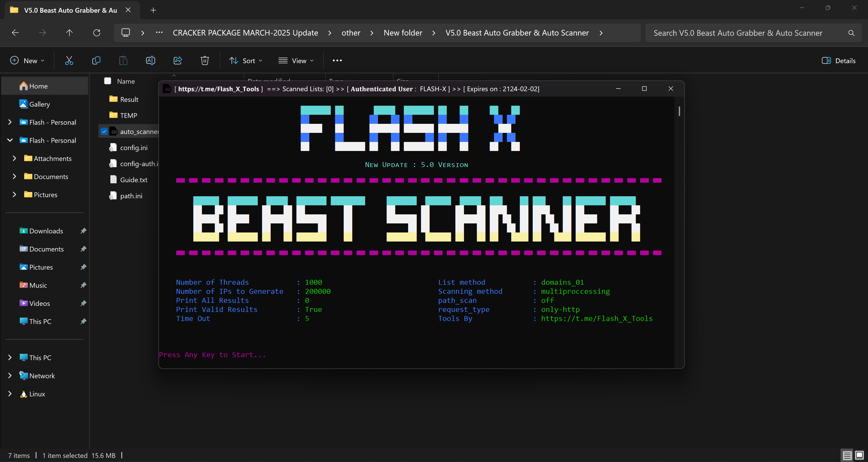Viewport: 868px width, 462px height.
Task: Open the See more options menu
Action: tap(337, 60)
